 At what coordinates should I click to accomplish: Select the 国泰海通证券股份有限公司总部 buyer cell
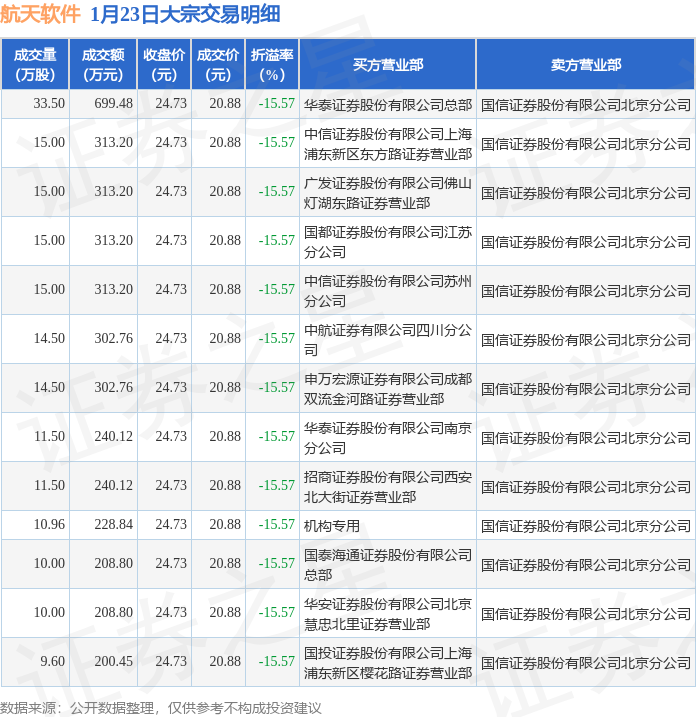(387, 564)
